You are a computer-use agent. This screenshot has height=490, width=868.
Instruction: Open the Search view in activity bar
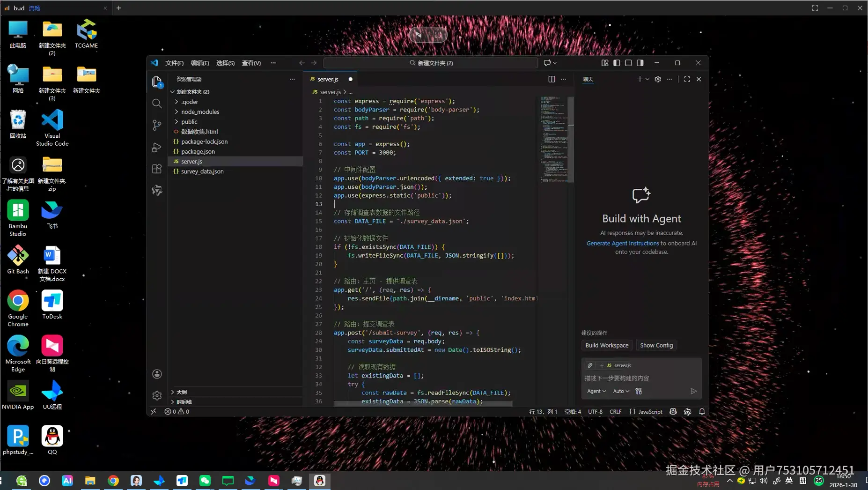(157, 104)
